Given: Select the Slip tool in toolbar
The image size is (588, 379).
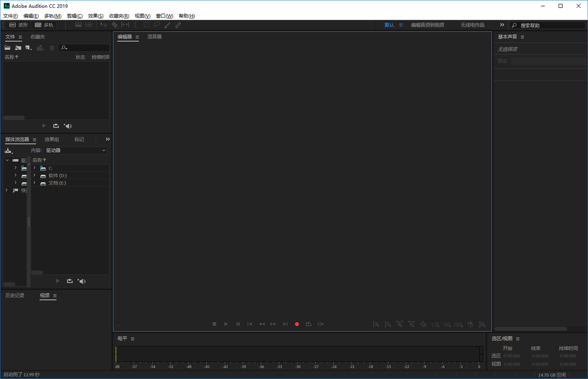Looking at the screenshot, I should (x=125, y=25).
